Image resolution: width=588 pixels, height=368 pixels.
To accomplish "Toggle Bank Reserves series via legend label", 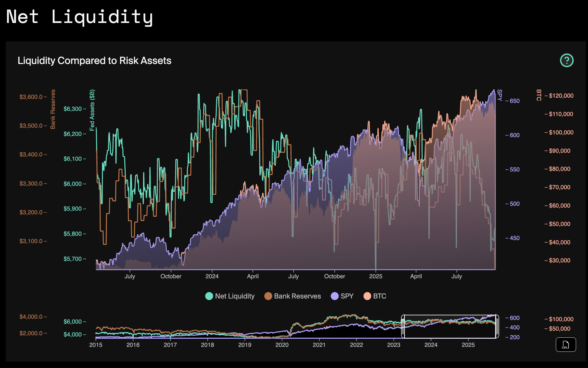I will coord(297,296).
